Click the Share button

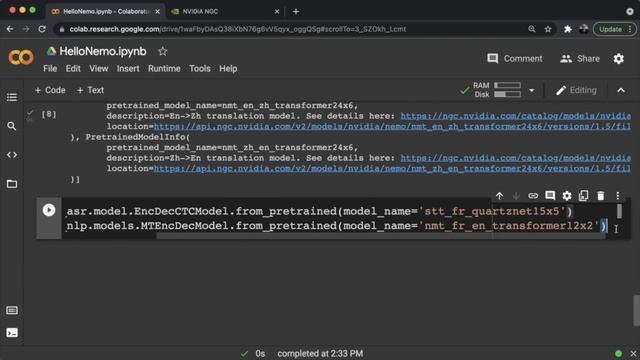click(580, 59)
